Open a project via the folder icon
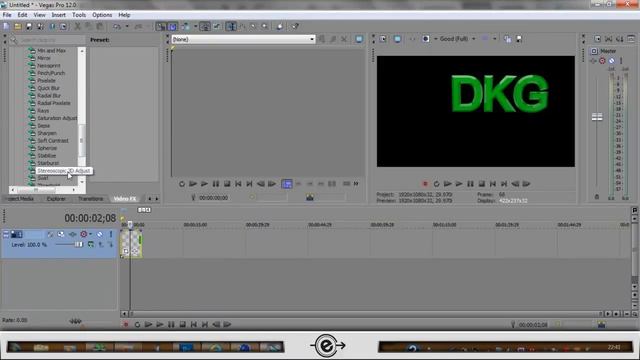This screenshot has height=360, width=640. coord(18,27)
